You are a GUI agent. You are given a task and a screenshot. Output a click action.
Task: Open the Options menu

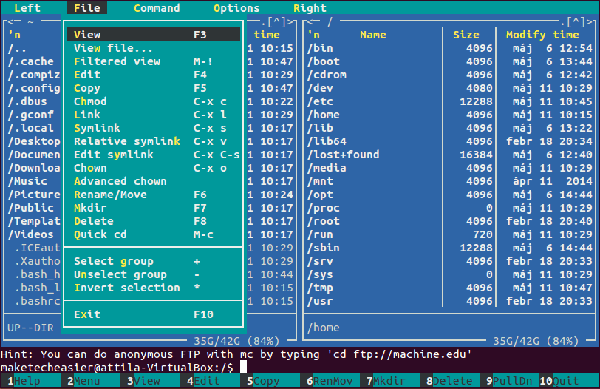[236, 8]
